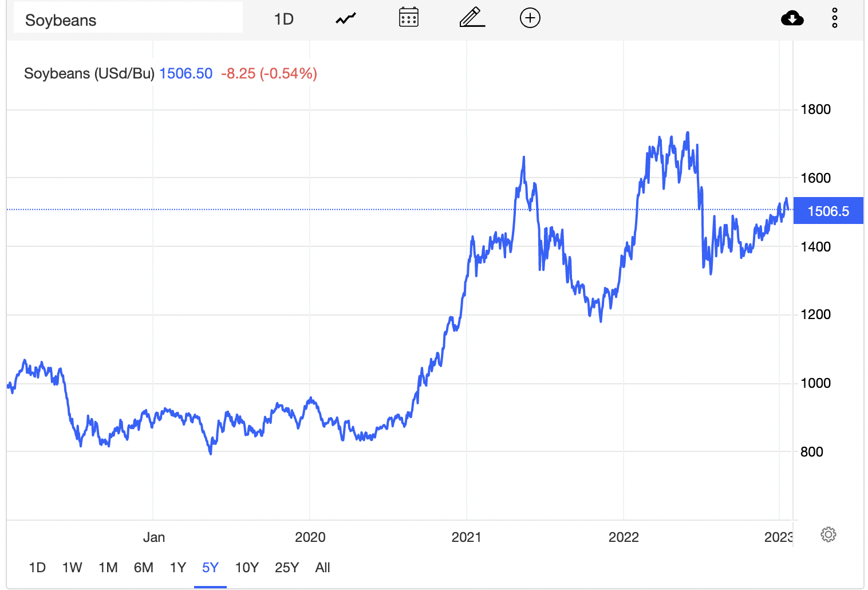
Task: Select the 25Y time range
Action: pos(287,568)
